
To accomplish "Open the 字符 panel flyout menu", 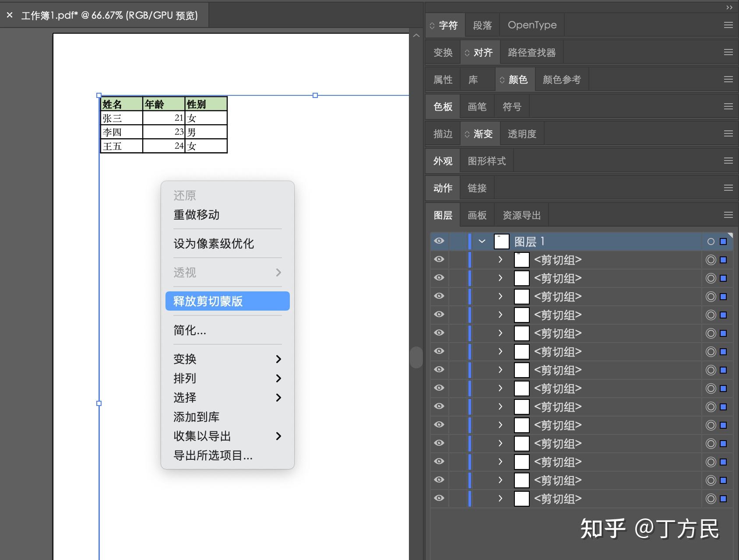I will coord(728,25).
